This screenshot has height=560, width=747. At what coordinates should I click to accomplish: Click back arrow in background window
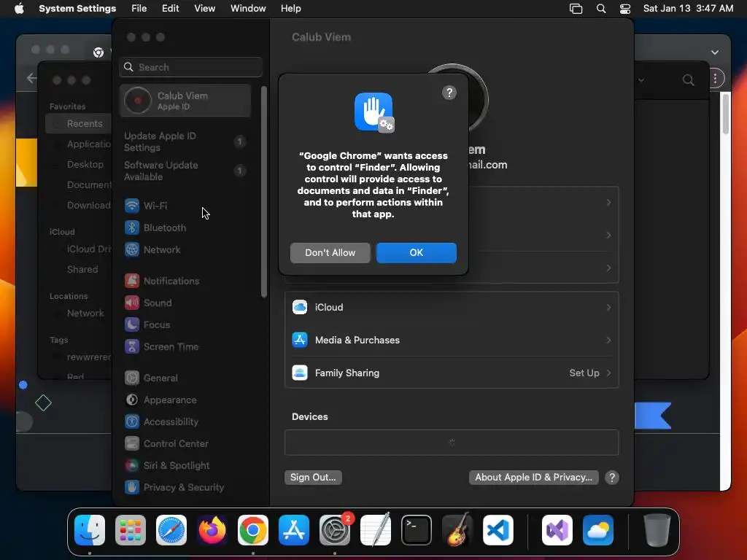tap(31, 78)
